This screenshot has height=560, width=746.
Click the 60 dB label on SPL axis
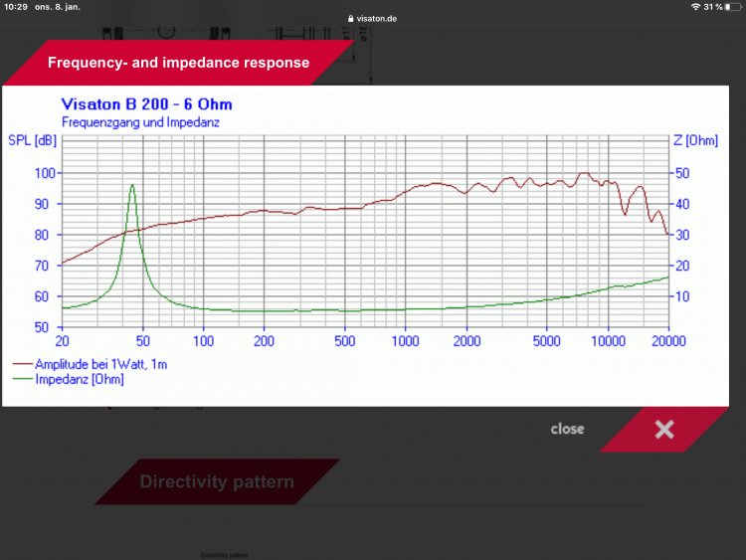point(42,296)
